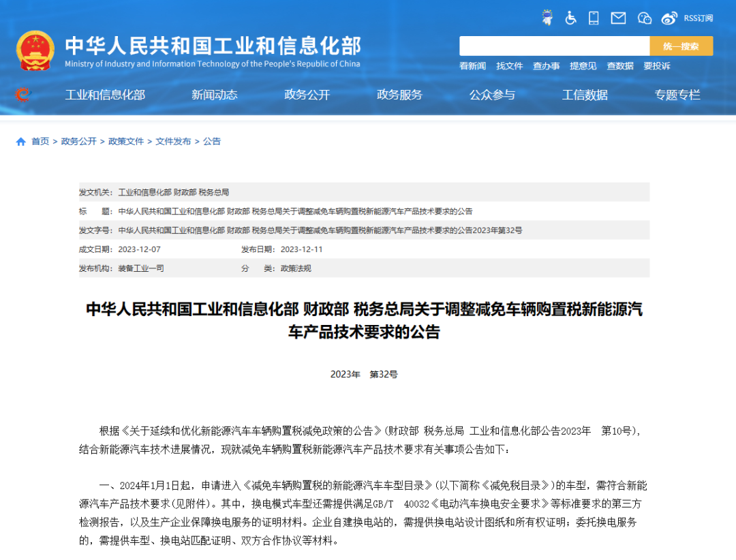Open the Weibo icon

pos(669,18)
